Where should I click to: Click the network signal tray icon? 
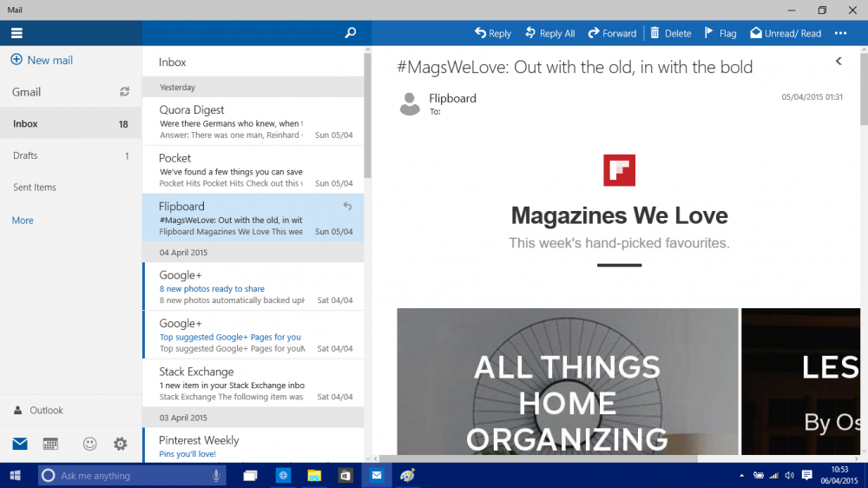[x=774, y=475]
